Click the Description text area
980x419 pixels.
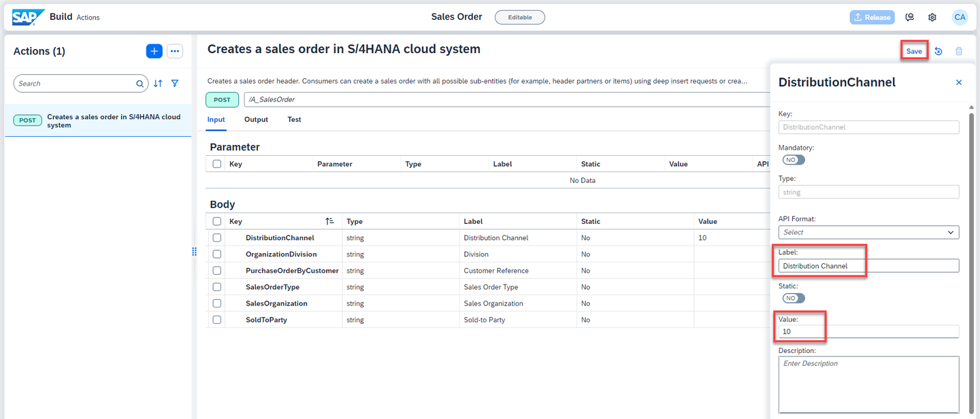(x=868, y=384)
